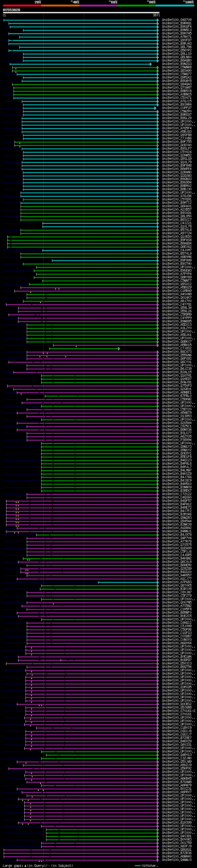
Task: Click the orange ~40% identity legend segment
Action: 60,6
